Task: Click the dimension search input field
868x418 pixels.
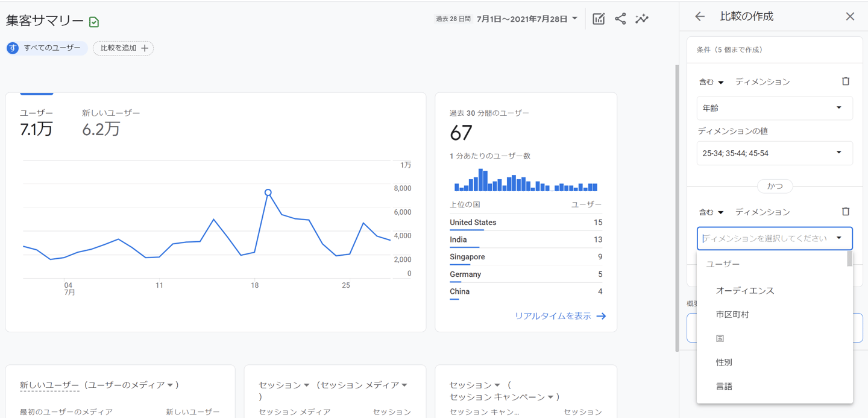Action: (766, 238)
